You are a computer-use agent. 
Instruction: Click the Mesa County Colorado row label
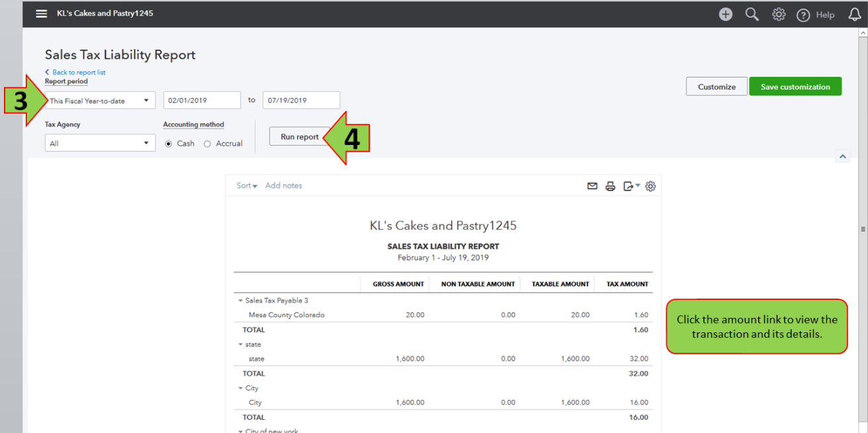(286, 315)
